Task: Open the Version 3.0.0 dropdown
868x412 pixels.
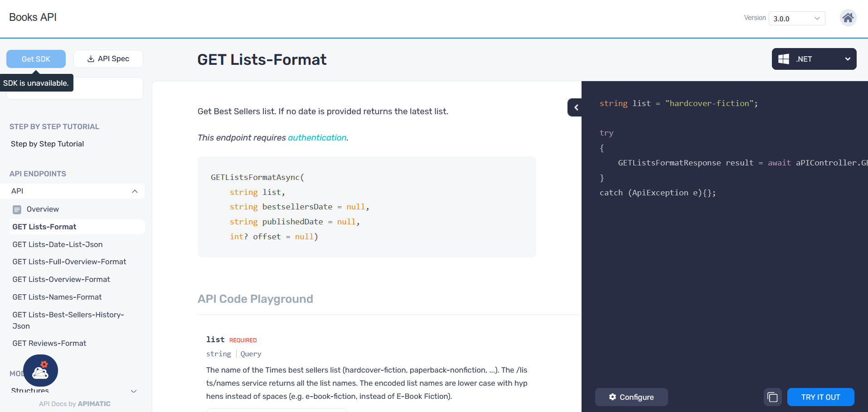Action: (797, 19)
